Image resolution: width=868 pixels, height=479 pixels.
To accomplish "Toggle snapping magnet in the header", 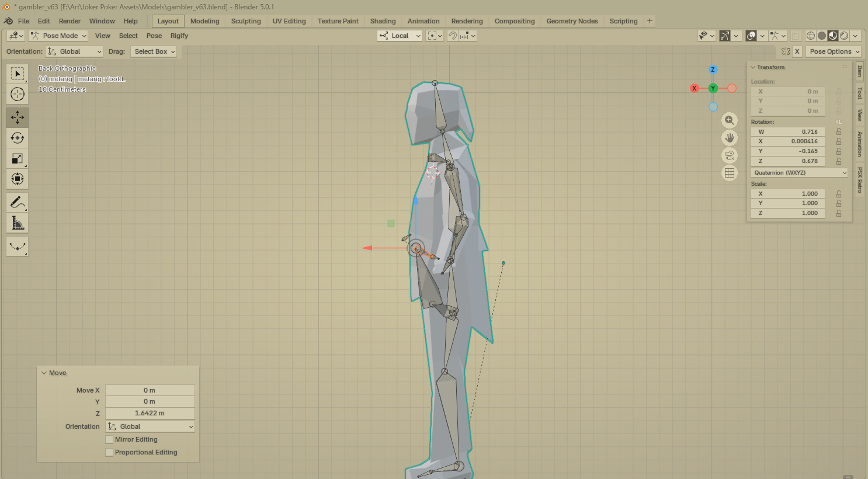I will (x=453, y=36).
